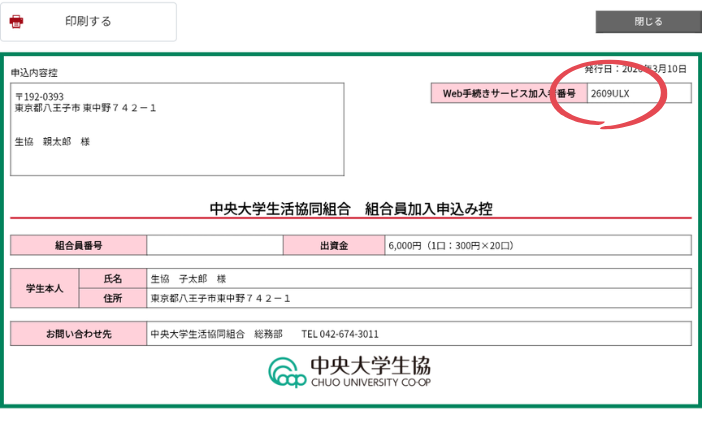Click the お問い合わせ先 label cell

[78, 334]
